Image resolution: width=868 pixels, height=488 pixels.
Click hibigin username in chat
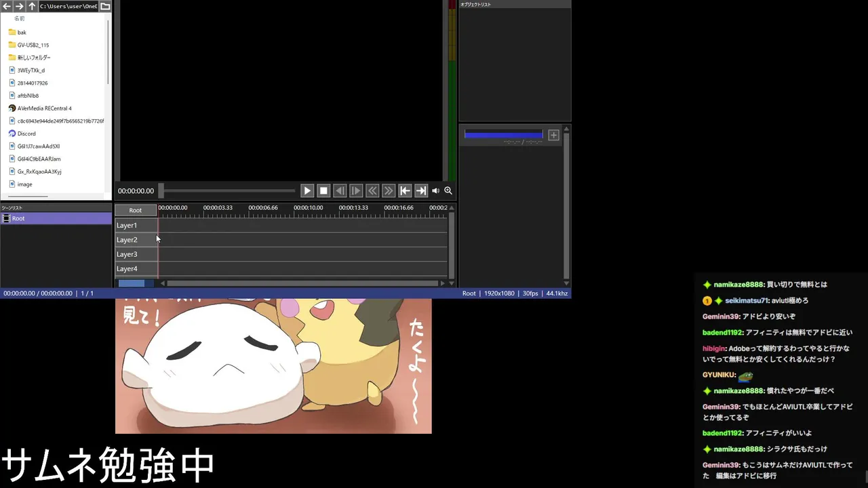point(714,348)
